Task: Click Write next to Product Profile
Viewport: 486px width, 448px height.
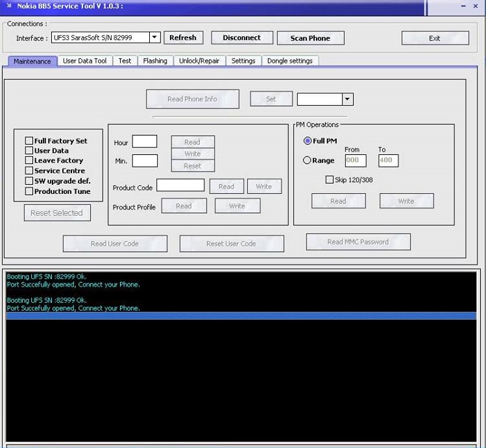Action: [x=237, y=206]
